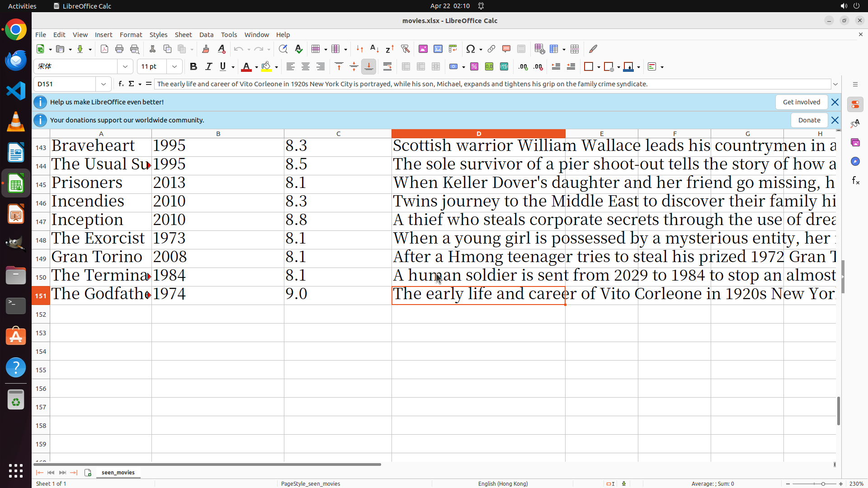The image size is (868, 488).
Task: Toggle Italic formatting
Action: point(208,66)
